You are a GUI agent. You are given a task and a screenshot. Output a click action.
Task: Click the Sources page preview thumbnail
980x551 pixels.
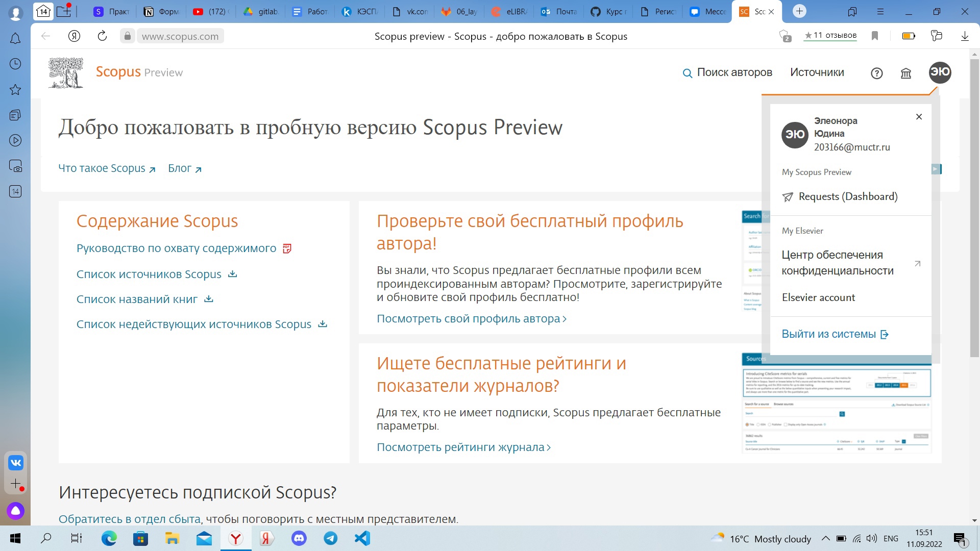point(836,403)
